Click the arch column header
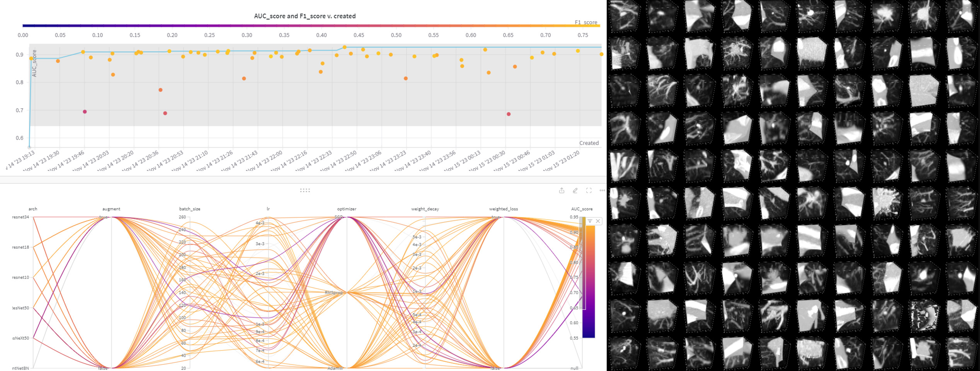The image size is (980, 371). coord(33,208)
